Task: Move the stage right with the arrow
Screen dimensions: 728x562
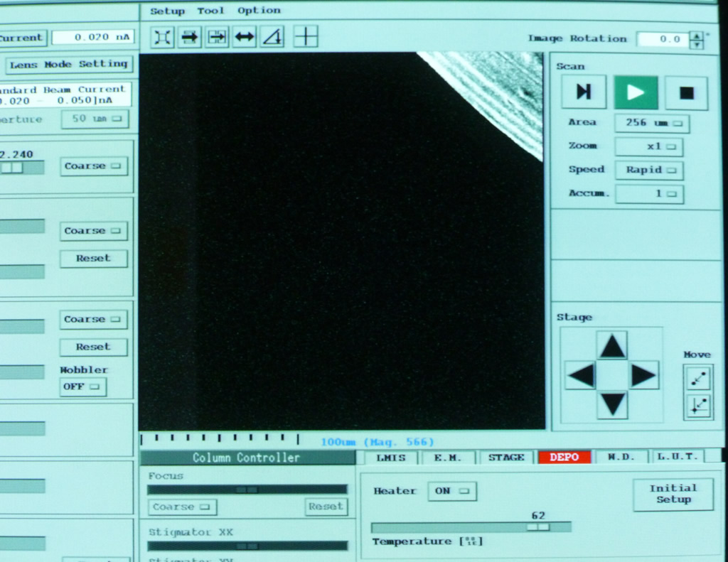Action: point(643,375)
